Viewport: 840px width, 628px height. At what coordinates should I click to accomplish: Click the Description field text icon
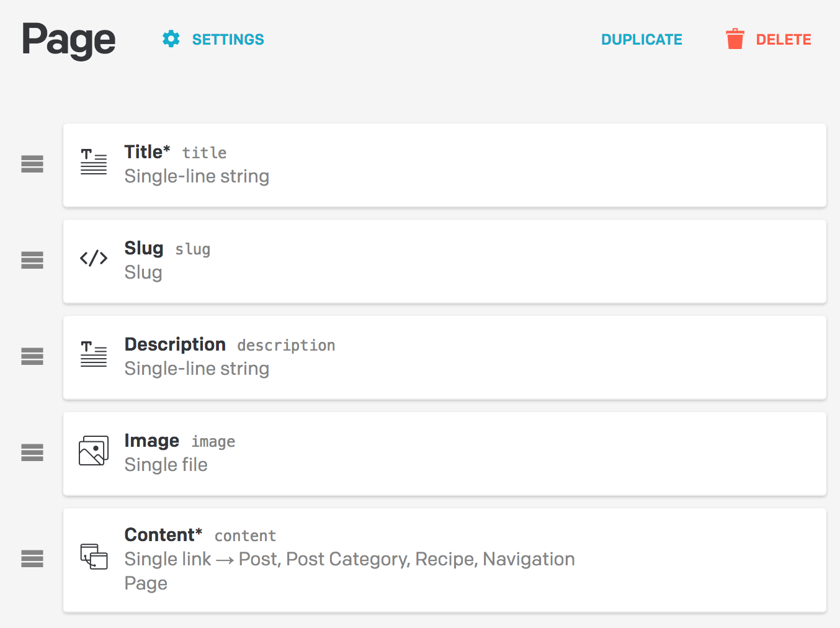click(x=94, y=354)
